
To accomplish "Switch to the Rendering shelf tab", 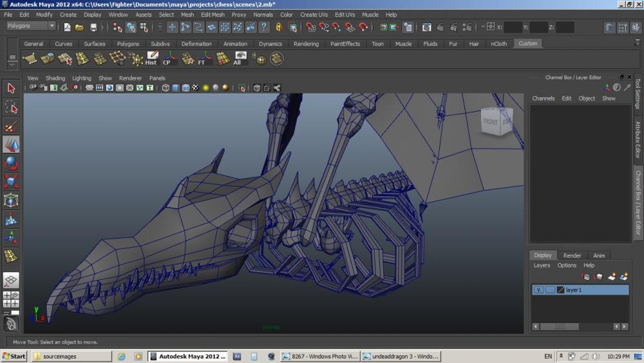I will tap(306, 44).
